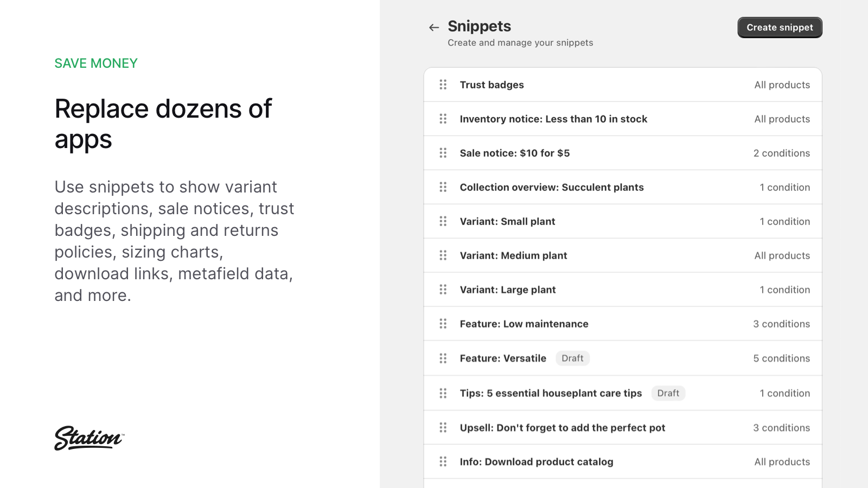Toggle the Draft badge on houseplant care tips
Screen dimensions: 868x488
(x=668, y=393)
